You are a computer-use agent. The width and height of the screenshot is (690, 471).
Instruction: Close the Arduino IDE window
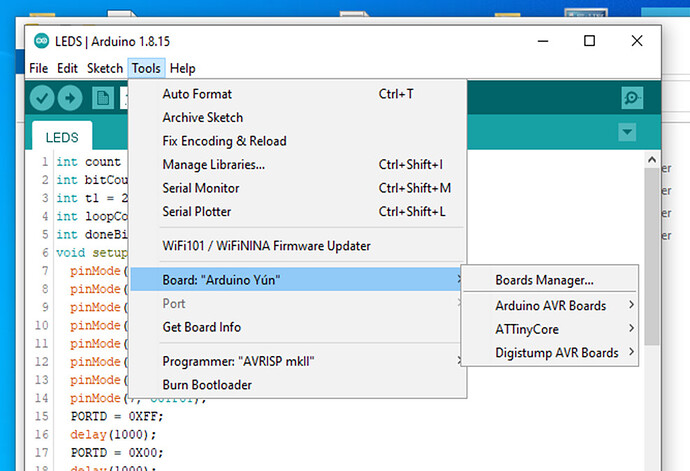point(637,41)
